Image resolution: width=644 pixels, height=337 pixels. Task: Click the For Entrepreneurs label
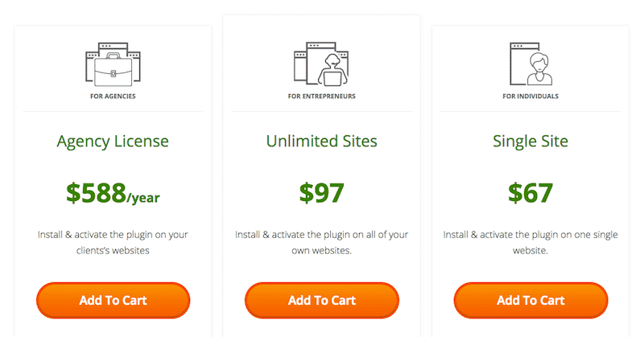click(x=321, y=97)
